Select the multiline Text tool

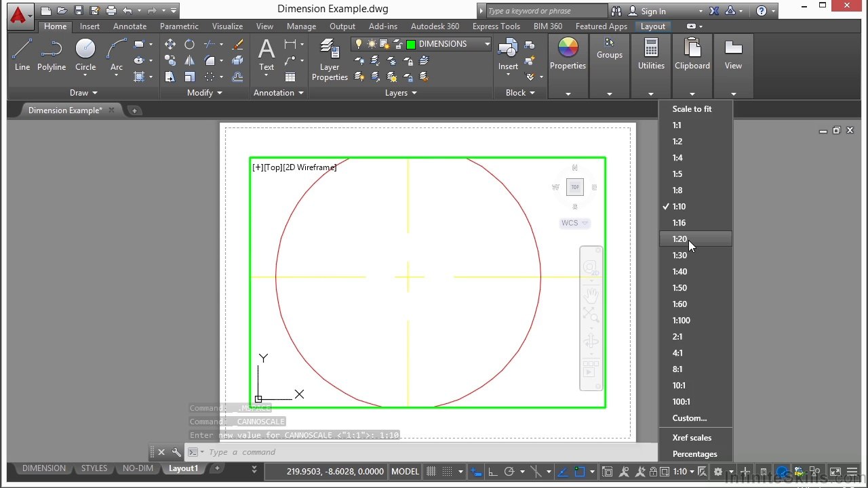click(267, 54)
